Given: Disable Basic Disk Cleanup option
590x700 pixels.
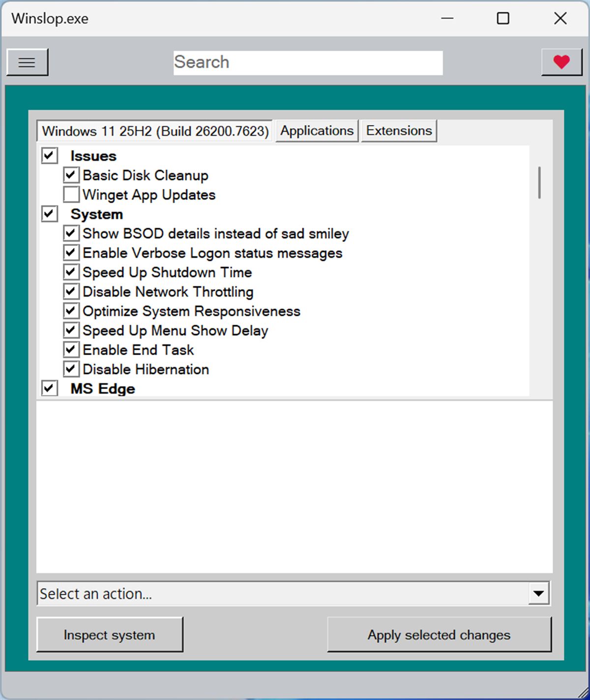Looking at the screenshot, I should click(x=71, y=175).
